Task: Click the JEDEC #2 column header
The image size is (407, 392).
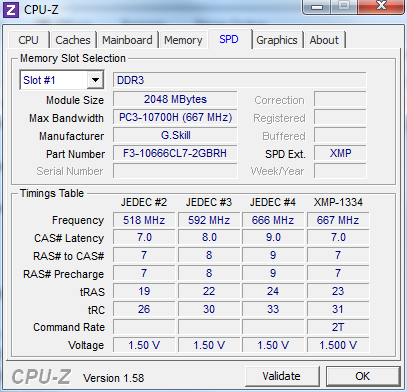Action: click(144, 202)
